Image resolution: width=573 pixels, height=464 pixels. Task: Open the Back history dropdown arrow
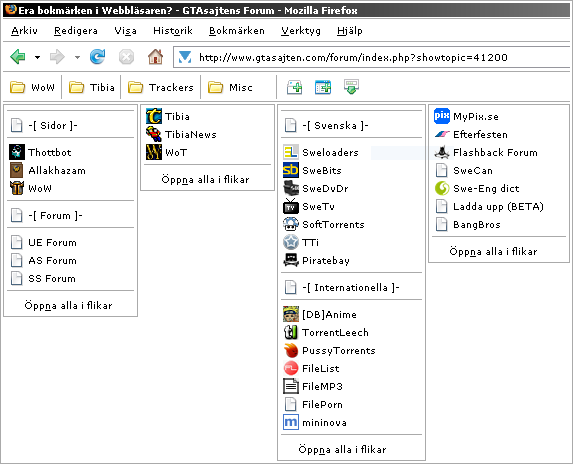pyautogui.click(x=37, y=57)
